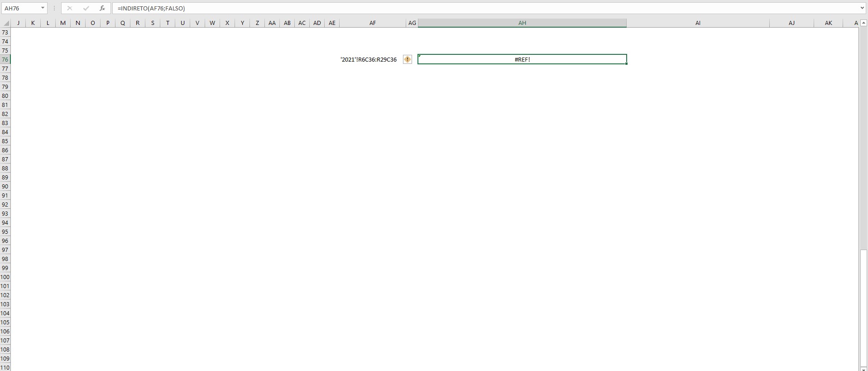Select column AC header
This screenshot has height=371, width=868.
click(x=302, y=23)
